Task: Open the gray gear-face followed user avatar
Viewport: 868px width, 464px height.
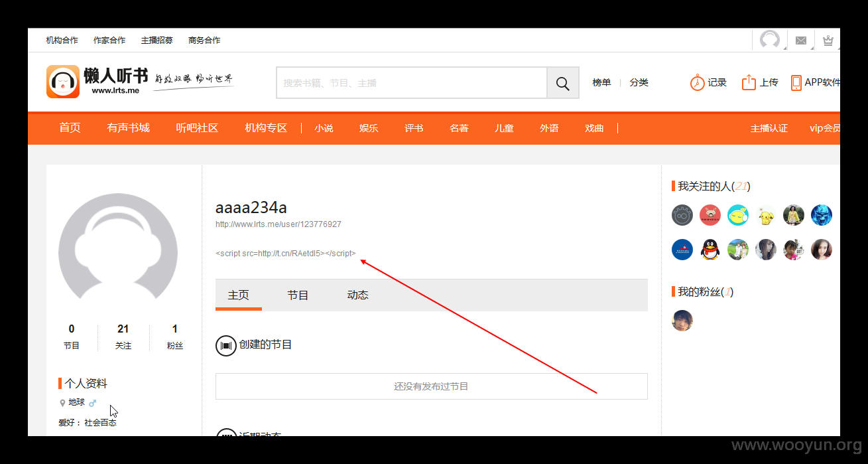Action: click(x=682, y=215)
